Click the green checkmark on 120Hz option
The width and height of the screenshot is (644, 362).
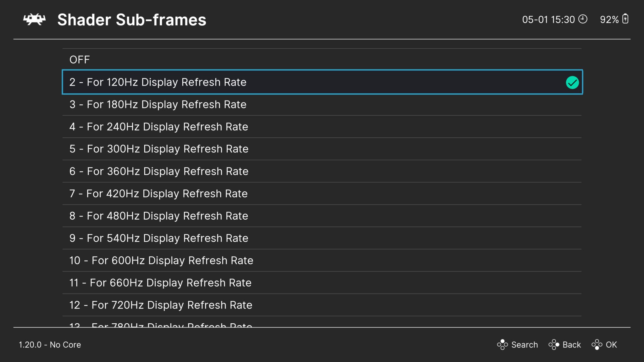click(573, 82)
